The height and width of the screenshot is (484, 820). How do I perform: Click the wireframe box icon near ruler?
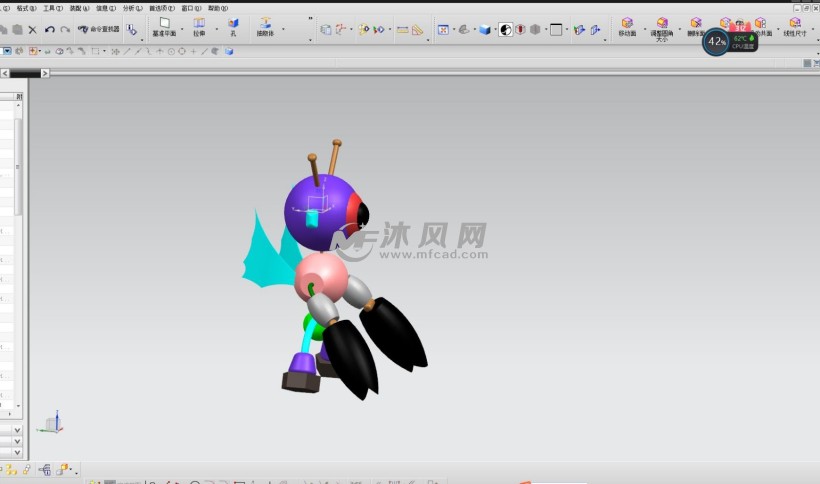[325, 30]
